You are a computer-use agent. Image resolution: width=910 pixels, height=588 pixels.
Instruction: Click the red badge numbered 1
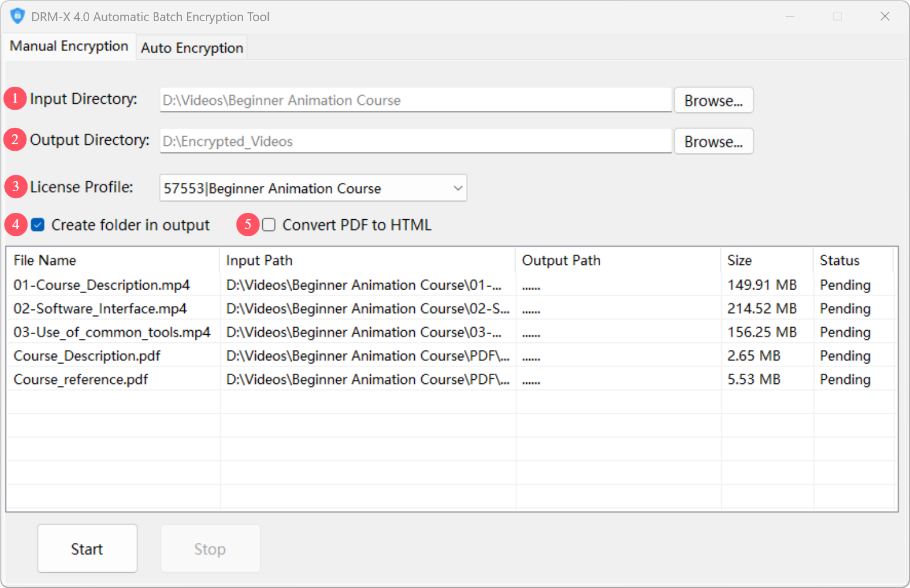click(x=15, y=98)
